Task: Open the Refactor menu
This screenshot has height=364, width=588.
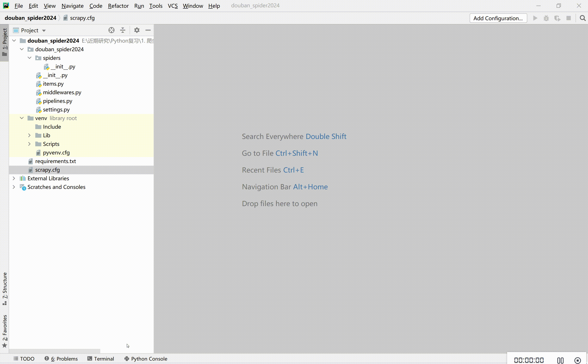Action: tap(118, 6)
